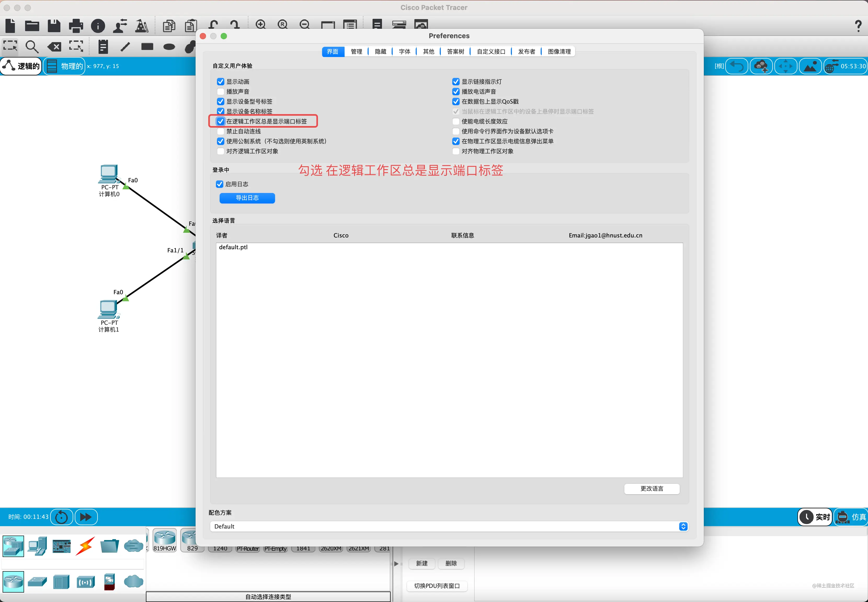Activate the Delete tool
868x602 pixels.
click(x=54, y=47)
